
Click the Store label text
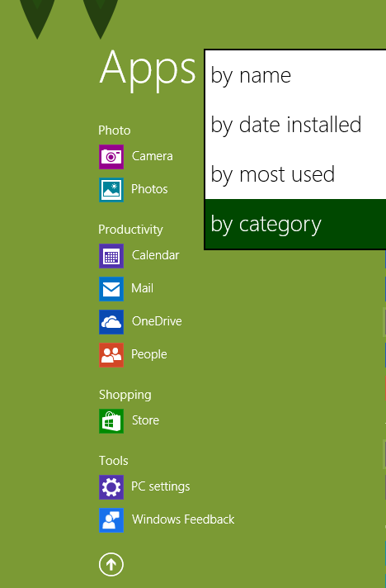[x=145, y=420]
